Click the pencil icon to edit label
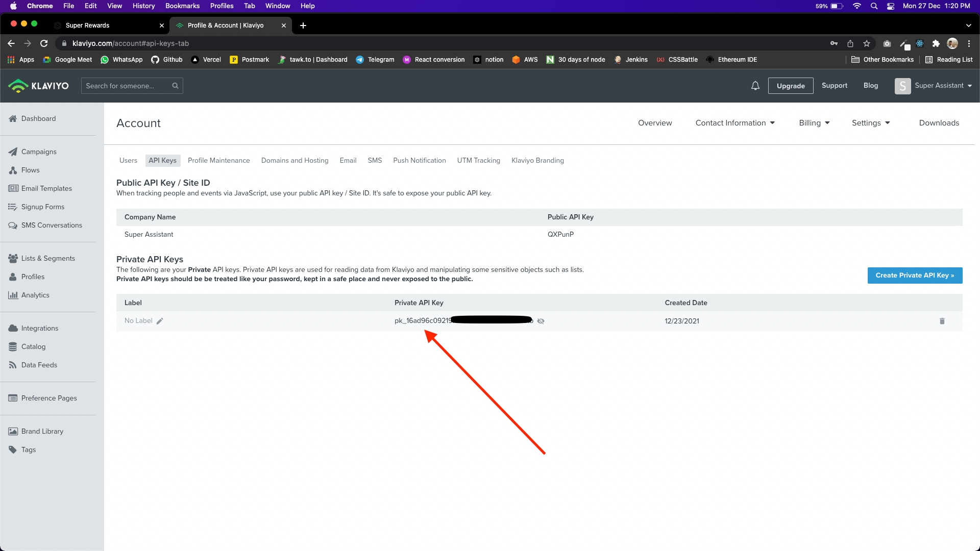 [160, 321]
